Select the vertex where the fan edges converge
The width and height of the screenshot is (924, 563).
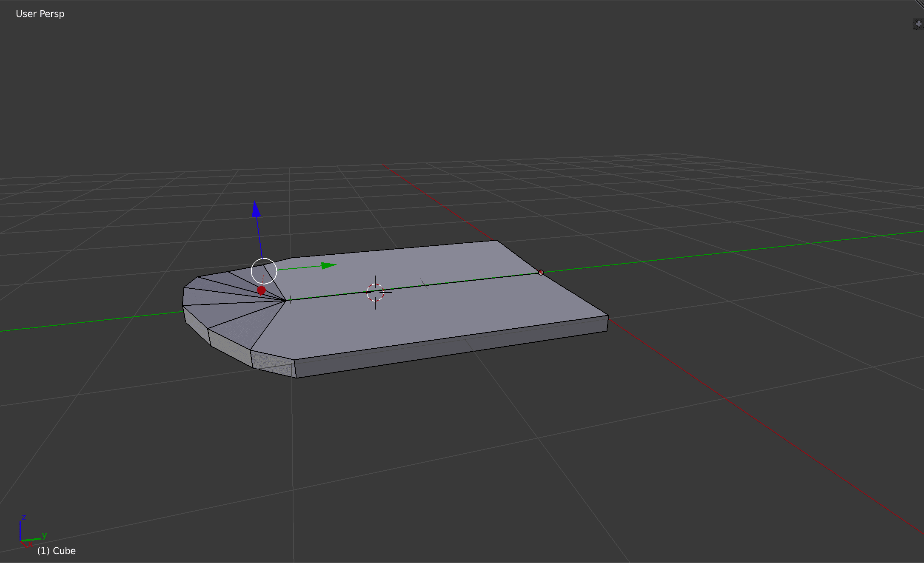[286, 301]
